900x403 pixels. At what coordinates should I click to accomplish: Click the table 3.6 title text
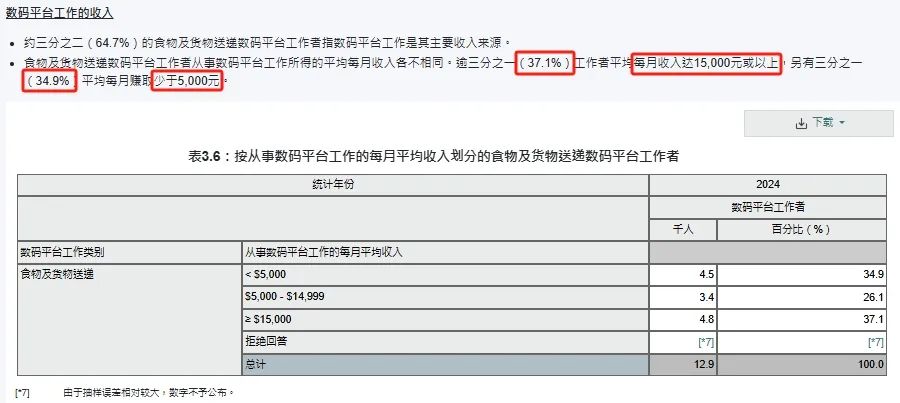click(x=433, y=157)
